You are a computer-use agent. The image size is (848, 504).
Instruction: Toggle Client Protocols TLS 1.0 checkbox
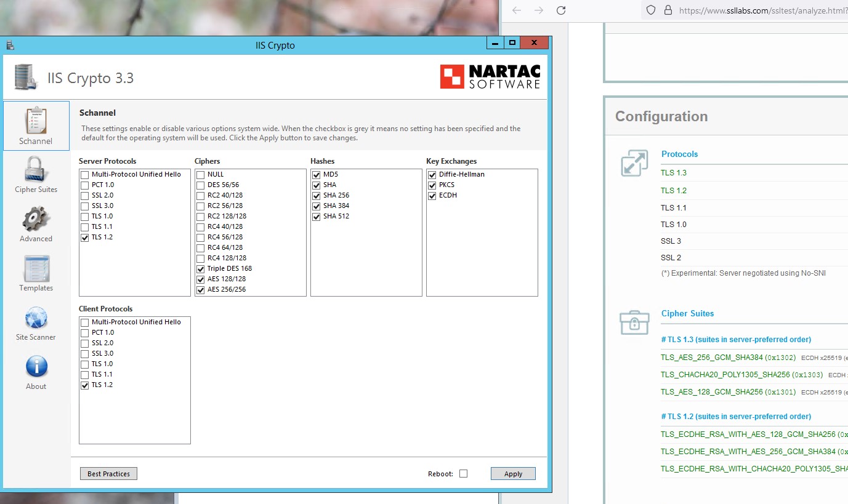click(x=85, y=364)
